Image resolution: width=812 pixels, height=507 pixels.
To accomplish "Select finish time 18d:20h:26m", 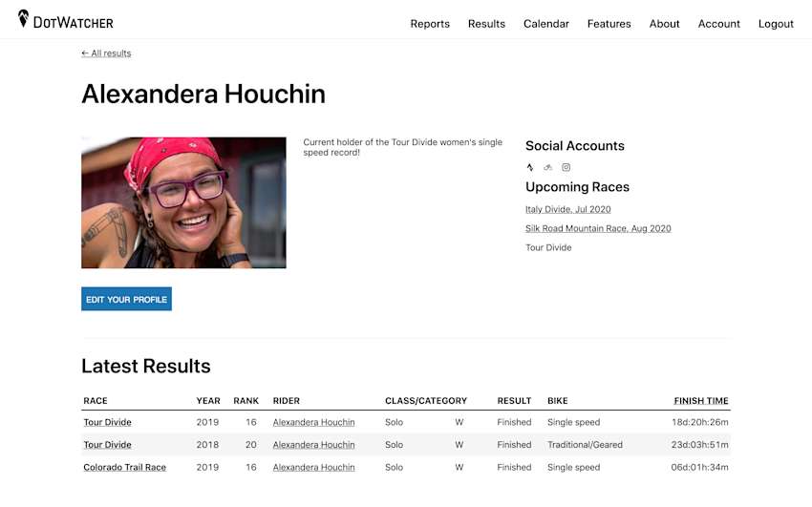I will tap(699, 422).
